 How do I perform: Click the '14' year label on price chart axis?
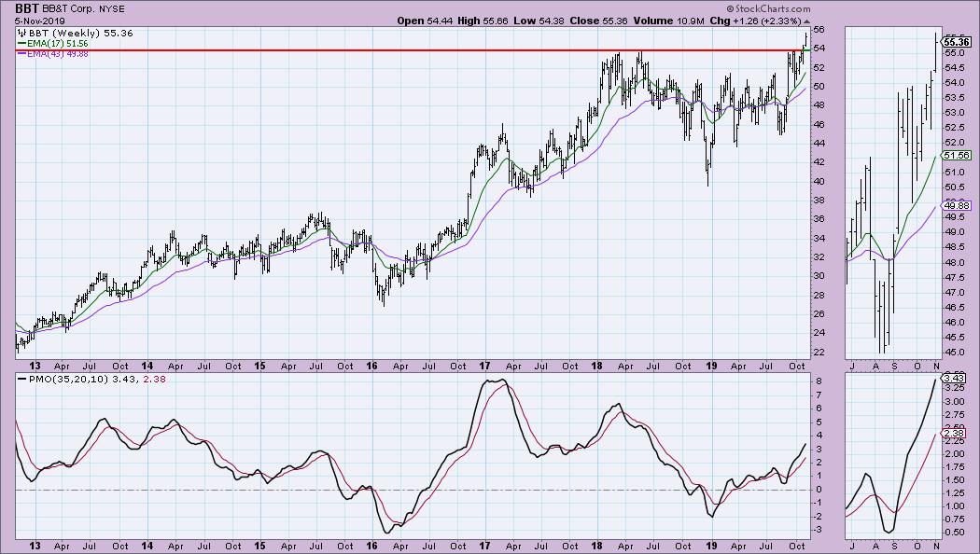pos(147,366)
